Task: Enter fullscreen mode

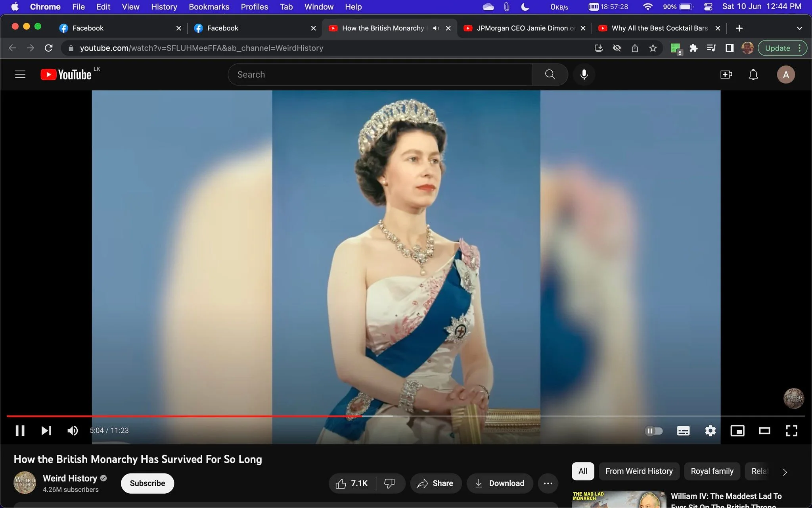Action: (x=791, y=431)
